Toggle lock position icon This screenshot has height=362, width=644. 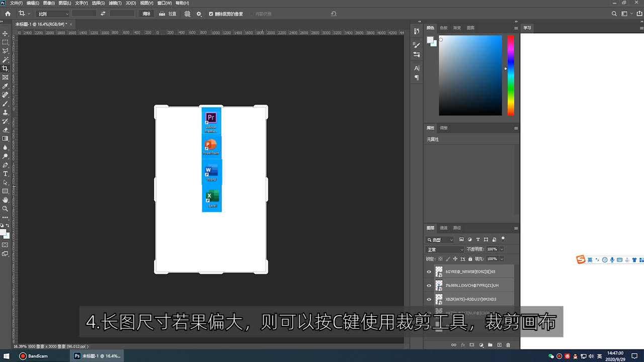455,259
